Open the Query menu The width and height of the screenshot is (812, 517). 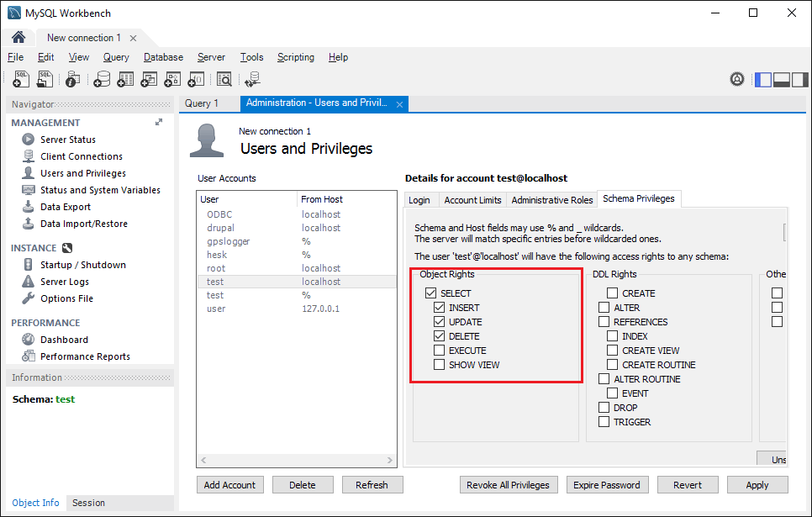pyautogui.click(x=116, y=57)
